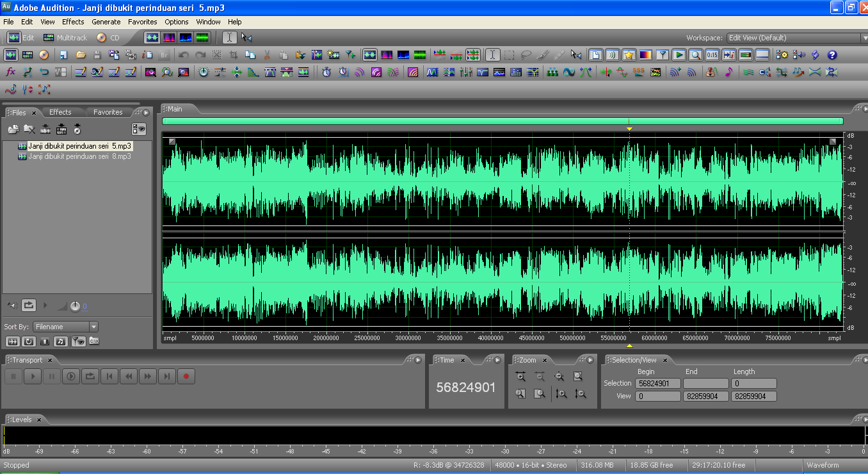Open the Effects menu
This screenshot has width=868, height=474.
(73, 22)
